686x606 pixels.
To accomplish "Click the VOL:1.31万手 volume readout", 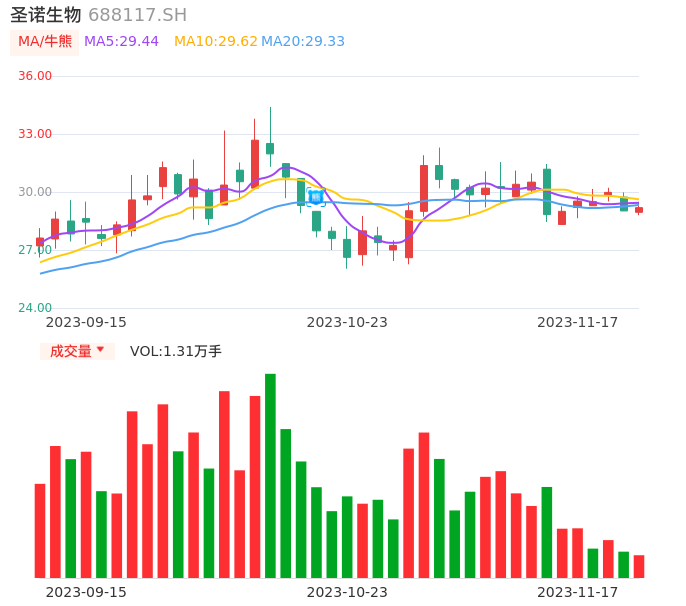I will click(176, 351).
